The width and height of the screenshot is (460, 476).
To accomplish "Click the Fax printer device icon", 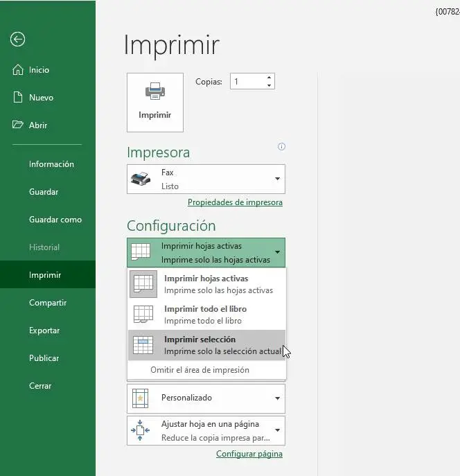I will 141,179.
